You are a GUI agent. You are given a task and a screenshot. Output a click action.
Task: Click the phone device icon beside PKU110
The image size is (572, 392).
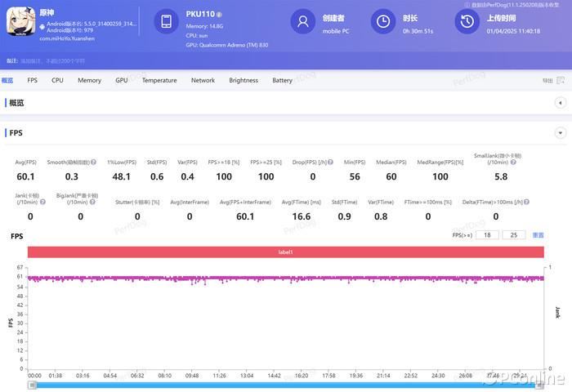[x=167, y=21]
